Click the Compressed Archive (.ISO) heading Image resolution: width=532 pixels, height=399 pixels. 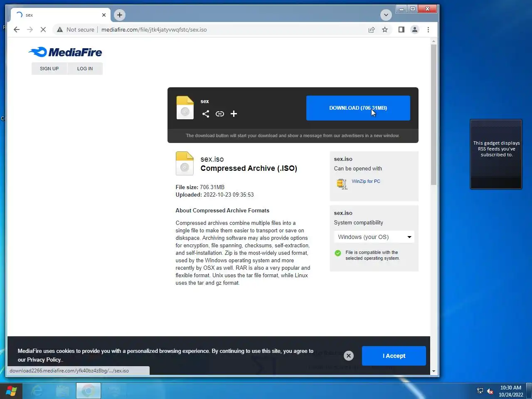tap(249, 168)
